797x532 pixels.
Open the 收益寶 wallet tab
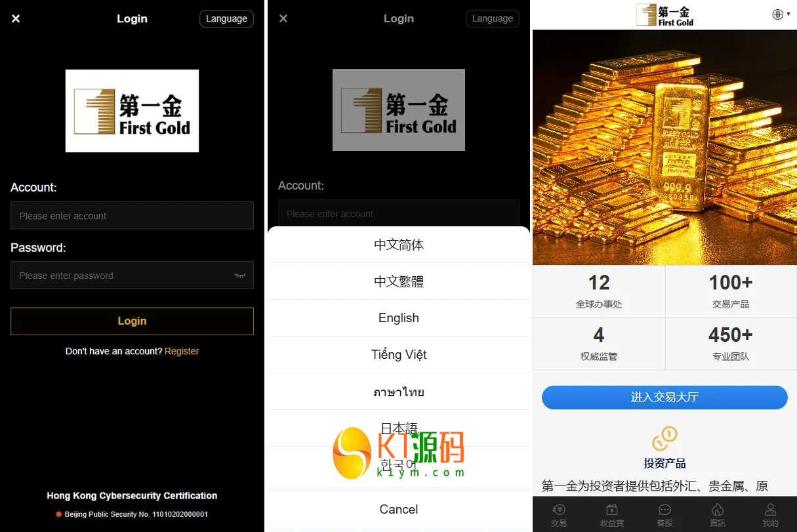[x=611, y=515]
